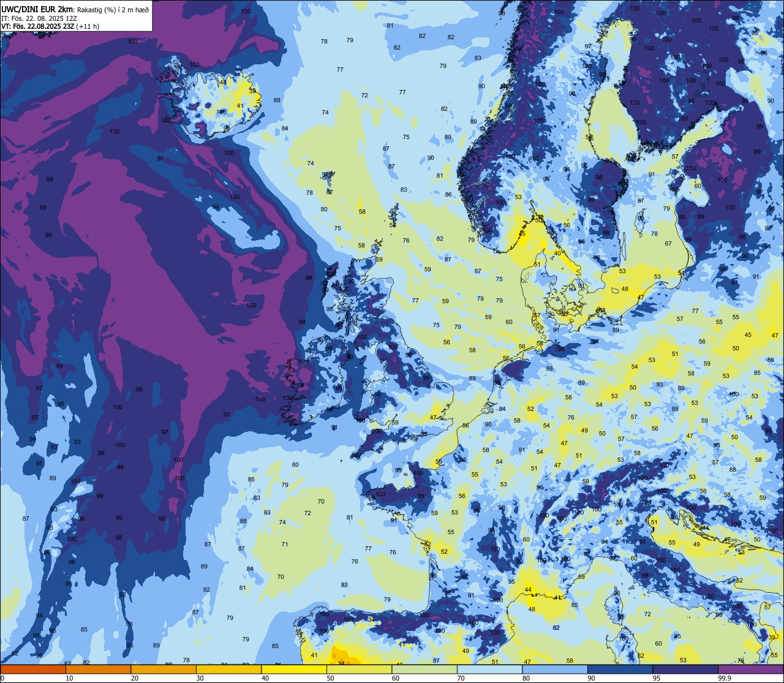Pick the purple above-99.9 legend swatch
This screenshot has width=784, height=683.
coord(750,669)
